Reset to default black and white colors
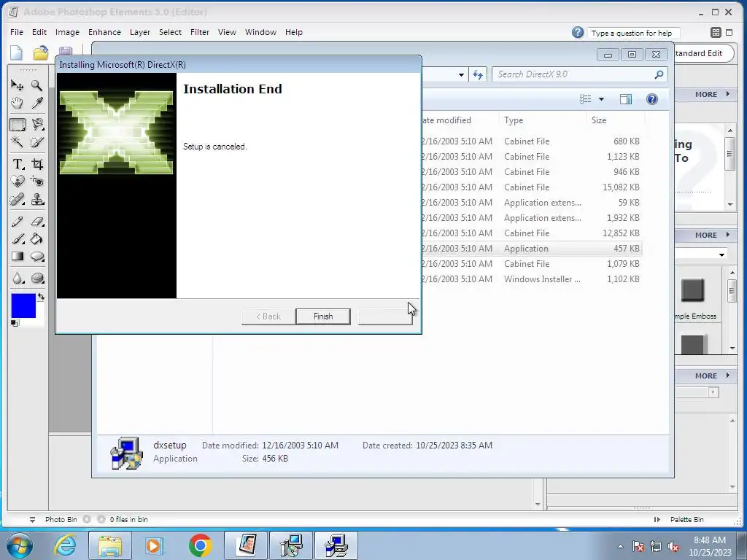 coord(15,323)
